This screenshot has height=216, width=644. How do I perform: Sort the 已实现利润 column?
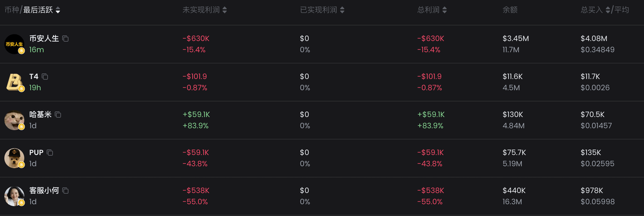[342, 10]
